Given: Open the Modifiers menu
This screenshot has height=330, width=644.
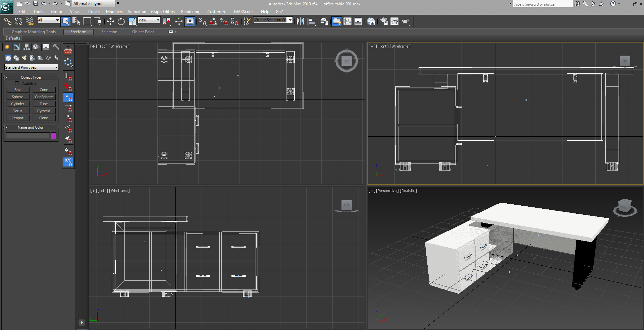Looking at the screenshot, I should (x=114, y=12).
